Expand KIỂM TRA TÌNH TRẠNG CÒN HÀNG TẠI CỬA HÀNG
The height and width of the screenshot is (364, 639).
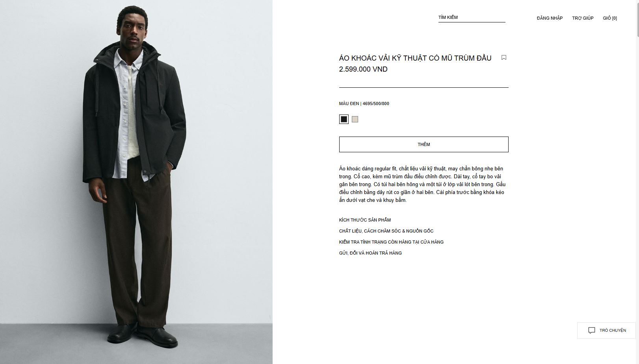(x=391, y=242)
